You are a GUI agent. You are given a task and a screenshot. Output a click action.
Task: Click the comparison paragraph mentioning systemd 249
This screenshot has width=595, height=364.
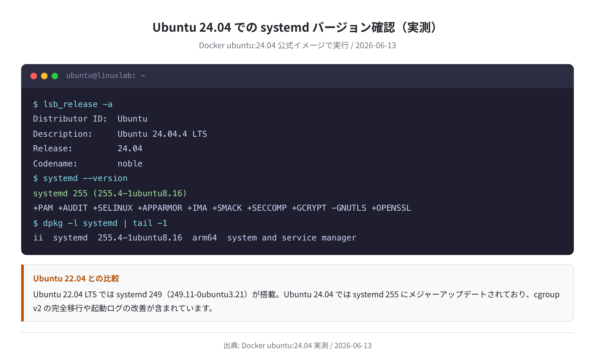[x=297, y=301]
